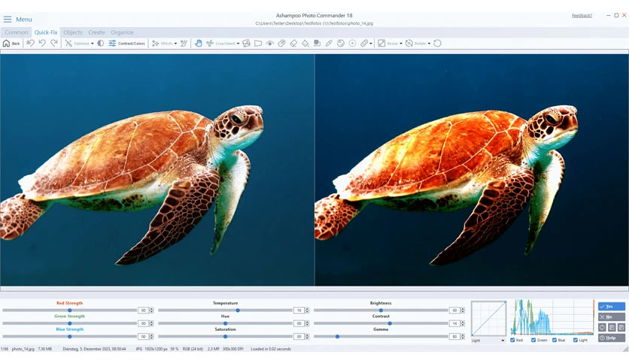Click the rotate-free circular arrow icon after Rotate
The image size is (629, 364).
[438, 44]
